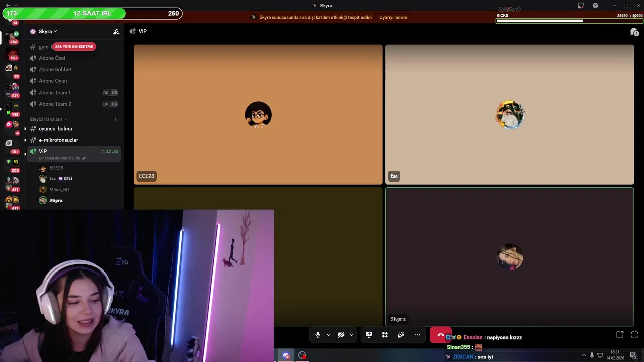The width and height of the screenshot is (644, 362).
Task: Join the Abone Özel voice channel
Action: (74, 58)
